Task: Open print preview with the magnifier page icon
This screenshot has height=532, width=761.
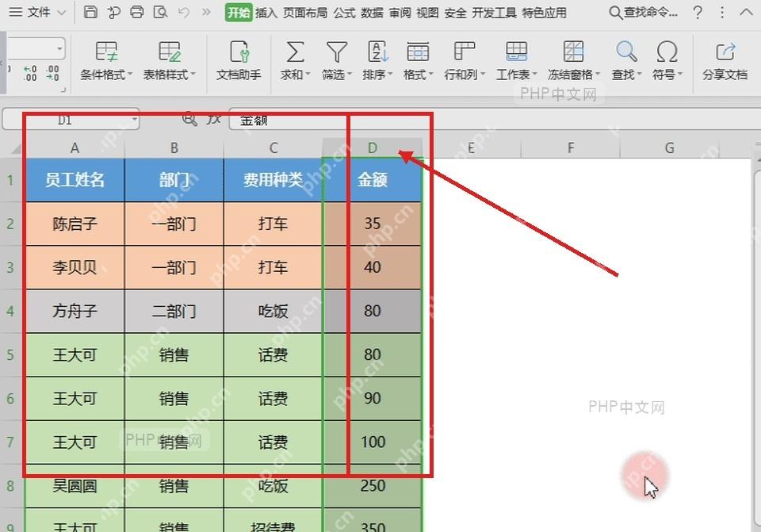Action: point(160,12)
